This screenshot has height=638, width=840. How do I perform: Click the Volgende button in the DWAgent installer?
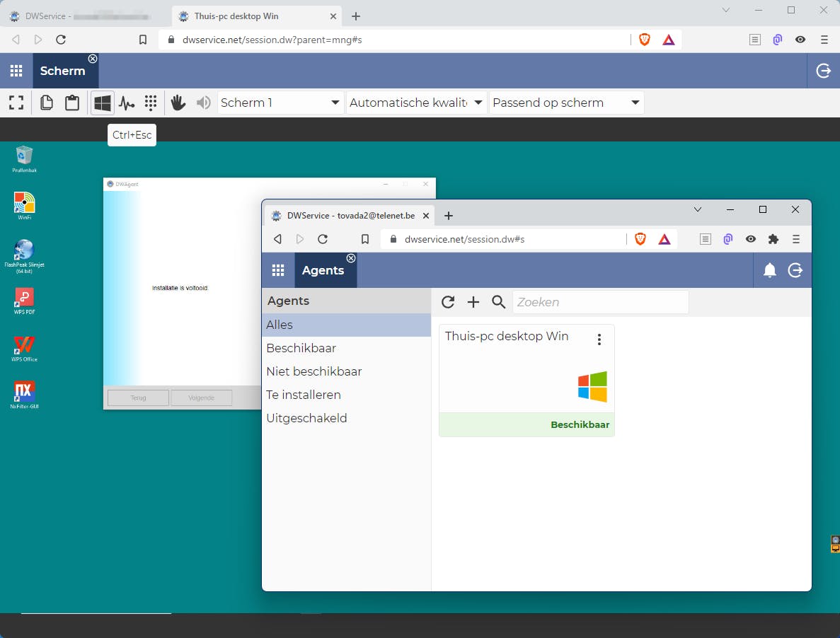tap(202, 398)
